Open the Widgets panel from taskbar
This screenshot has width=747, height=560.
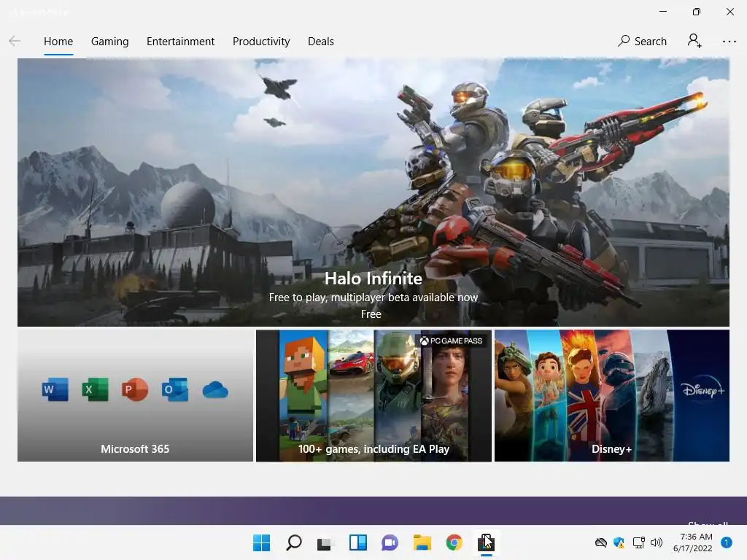click(357, 542)
